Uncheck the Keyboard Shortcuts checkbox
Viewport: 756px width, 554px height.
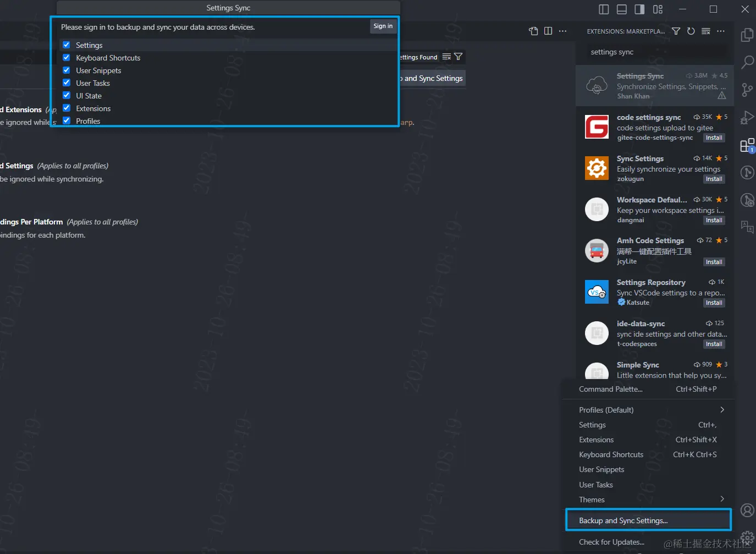[x=67, y=58]
